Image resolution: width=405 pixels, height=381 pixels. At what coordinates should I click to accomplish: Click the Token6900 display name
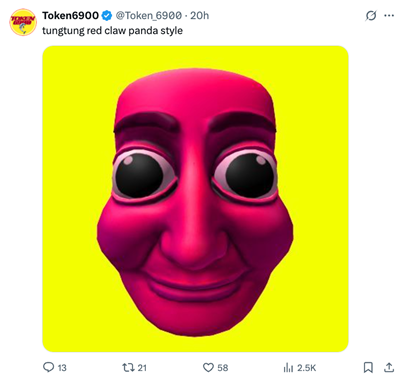coord(70,15)
